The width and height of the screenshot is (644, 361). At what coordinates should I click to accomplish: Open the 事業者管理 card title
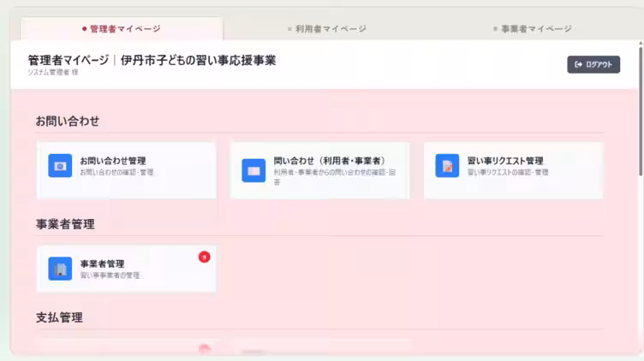[x=102, y=263]
